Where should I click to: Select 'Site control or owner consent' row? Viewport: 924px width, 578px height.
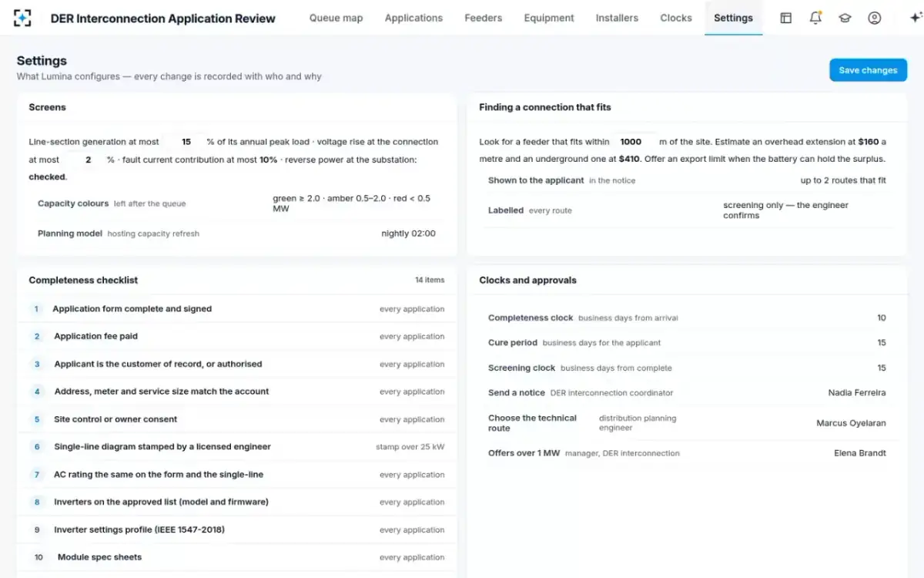237,419
